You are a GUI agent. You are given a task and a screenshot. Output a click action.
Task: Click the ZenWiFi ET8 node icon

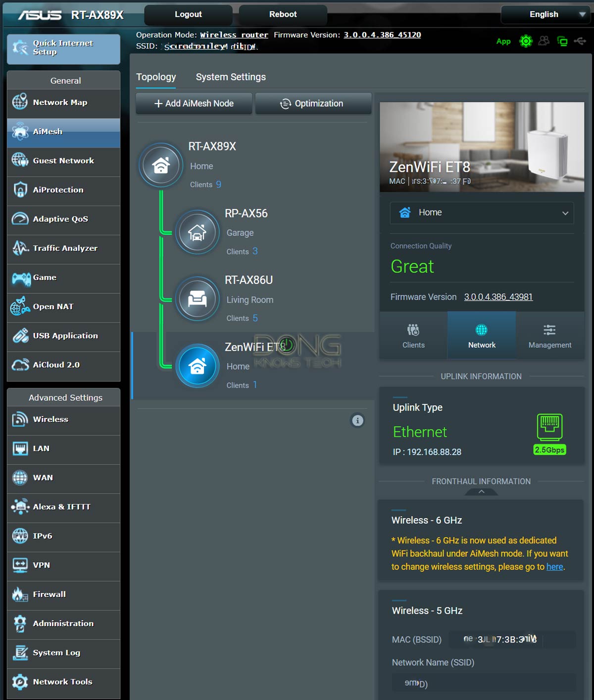[x=198, y=366]
